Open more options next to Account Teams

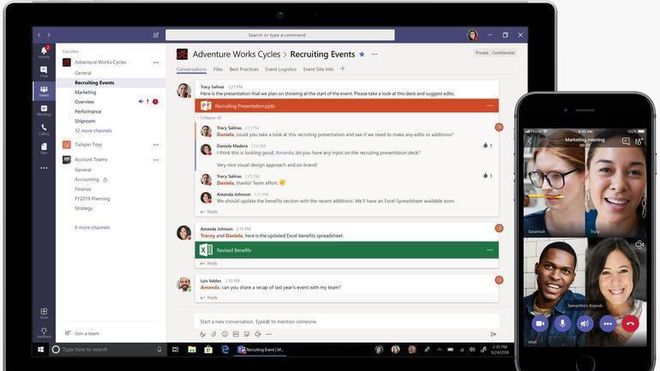pyautogui.click(x=156, y=160)
